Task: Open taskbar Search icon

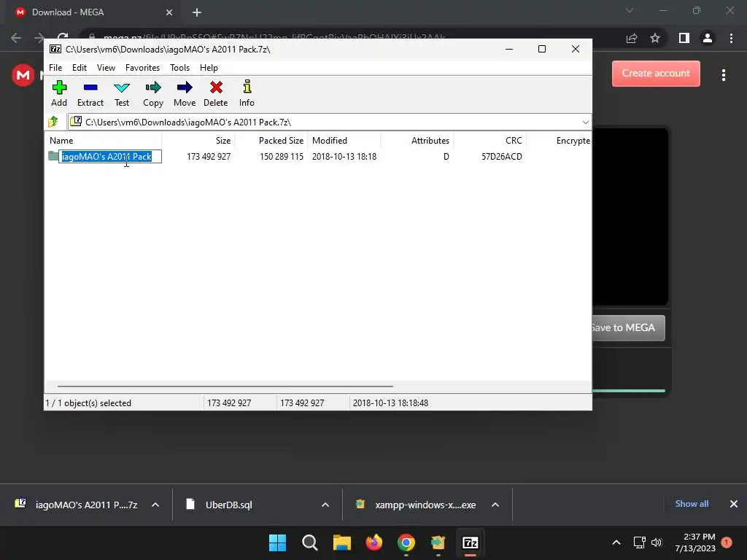Action: click(309, 542)
